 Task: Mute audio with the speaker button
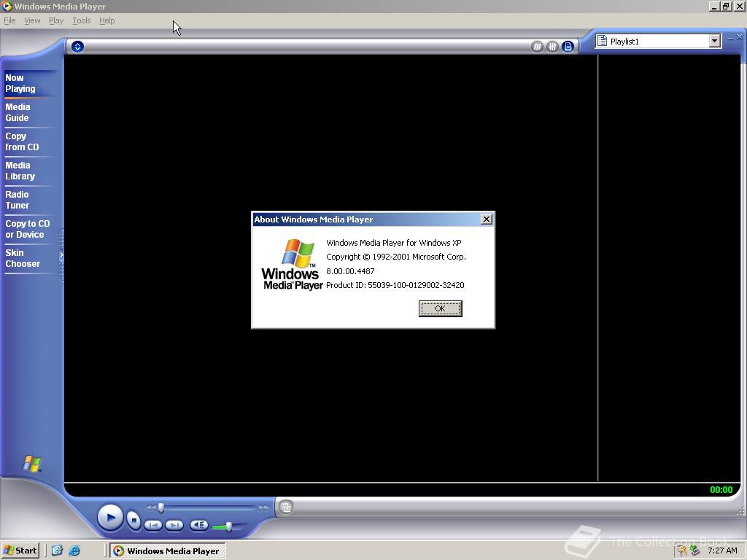click(x=199, y=525)
